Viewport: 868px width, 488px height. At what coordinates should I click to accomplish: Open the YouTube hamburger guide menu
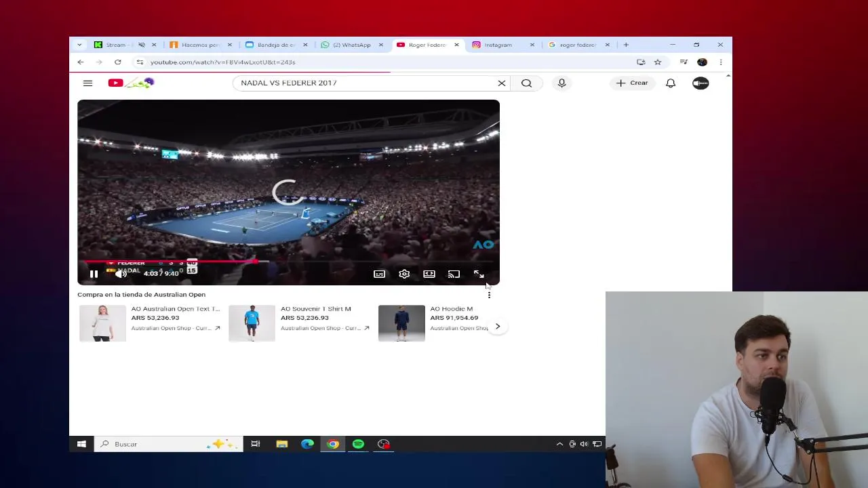[x=87, y=83]
